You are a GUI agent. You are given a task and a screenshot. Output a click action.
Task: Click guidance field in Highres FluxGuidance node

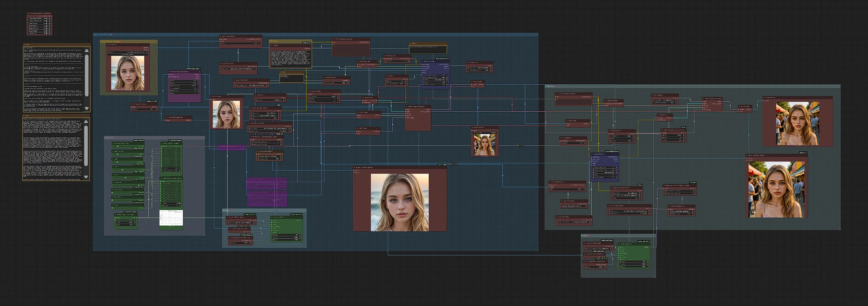pyautogui.click(x=573, y=143)
